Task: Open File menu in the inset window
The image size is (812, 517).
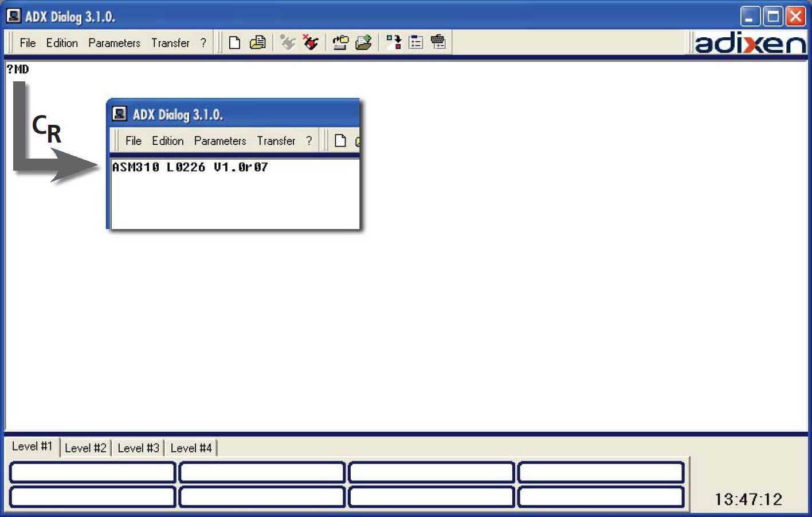Action: pyautogui.click(x=134, y=141)
